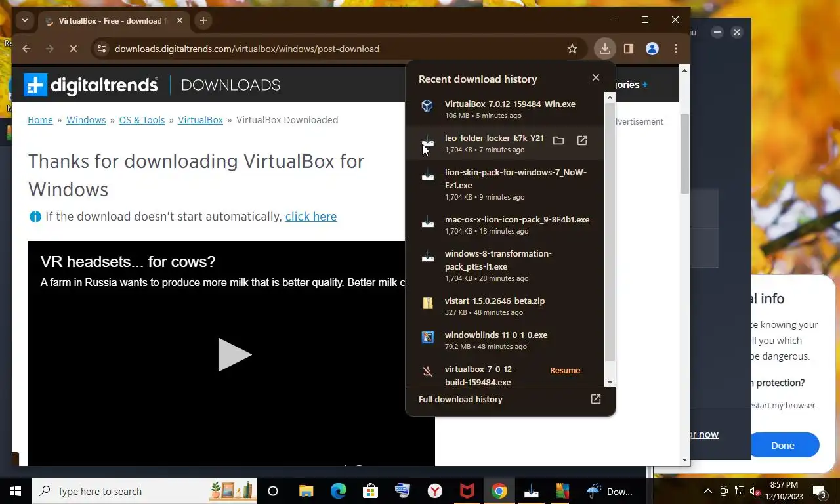Play the VR headsets for cows video

pyautogui.click(x=234, y=355)
